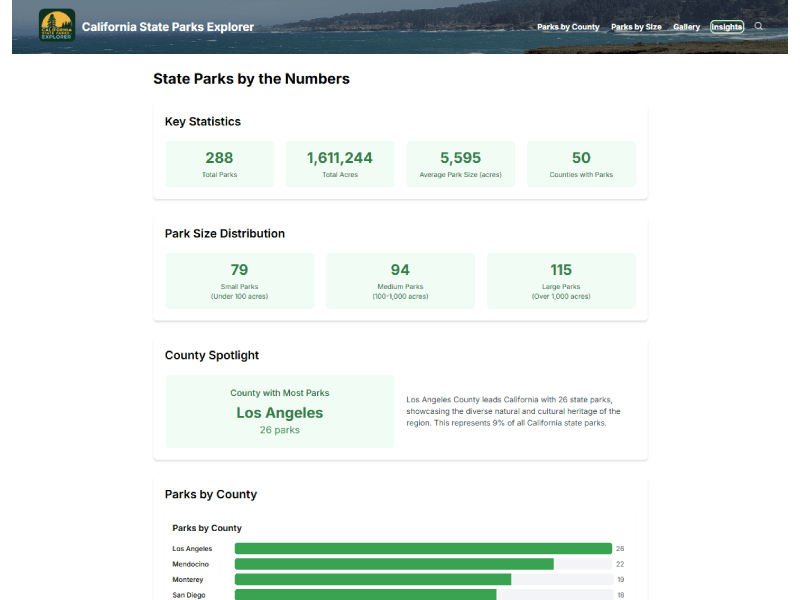
Task: Select the Medium Parks distribution card
Action: click(x=400, y=280)
